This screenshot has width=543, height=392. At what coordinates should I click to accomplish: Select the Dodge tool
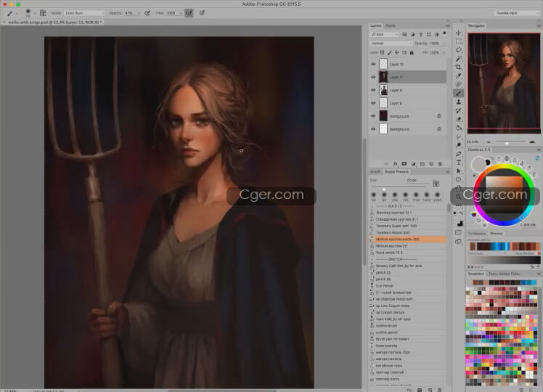pos(459,145)
